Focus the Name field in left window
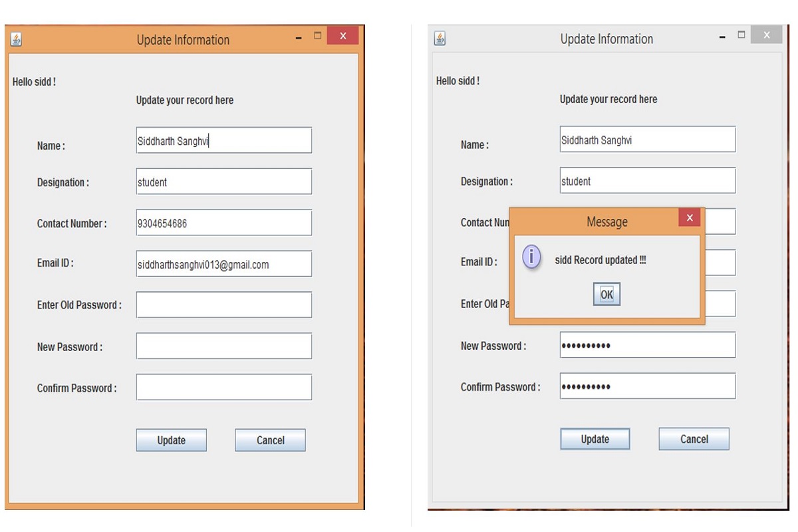Screen dimensions: 798x532 [223, 141]
